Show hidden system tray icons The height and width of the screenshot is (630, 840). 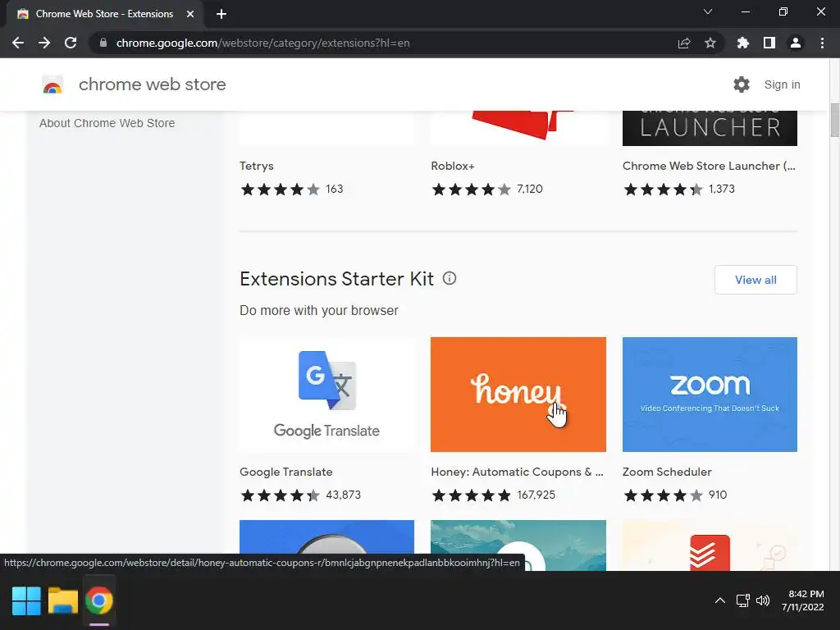coord(720,600)
